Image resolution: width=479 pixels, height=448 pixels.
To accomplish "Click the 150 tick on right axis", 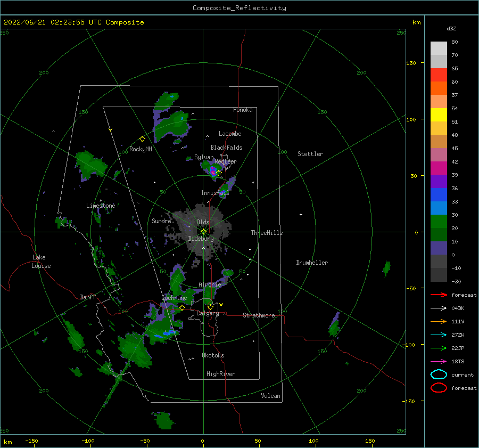I will (x=411, y=63).
